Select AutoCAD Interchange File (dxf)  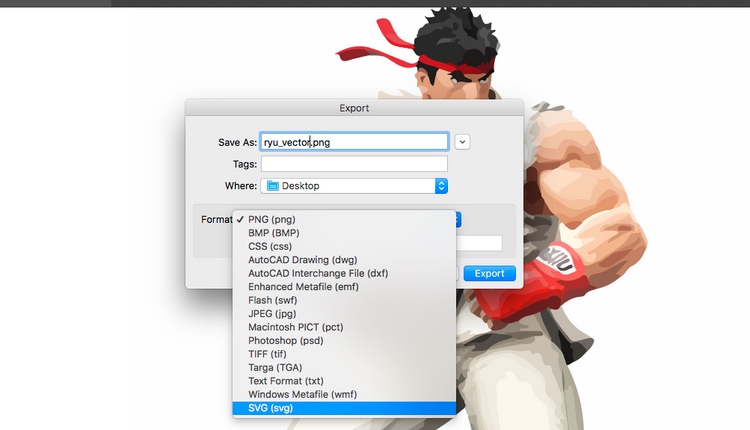click(344, 273)
